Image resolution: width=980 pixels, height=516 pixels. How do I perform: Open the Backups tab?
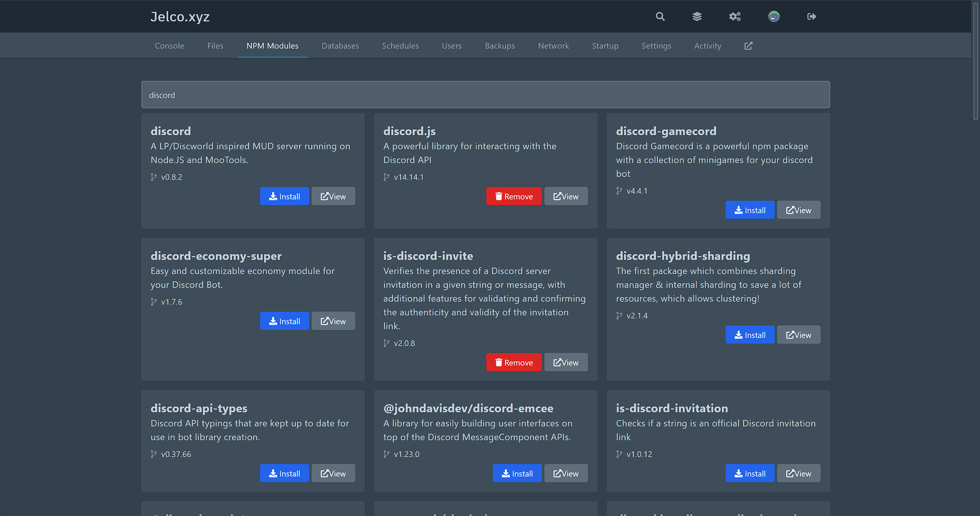(500, 46)
